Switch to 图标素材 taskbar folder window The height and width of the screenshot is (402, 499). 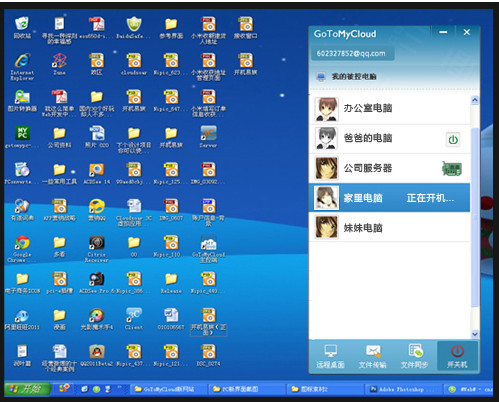coord(325,389)
